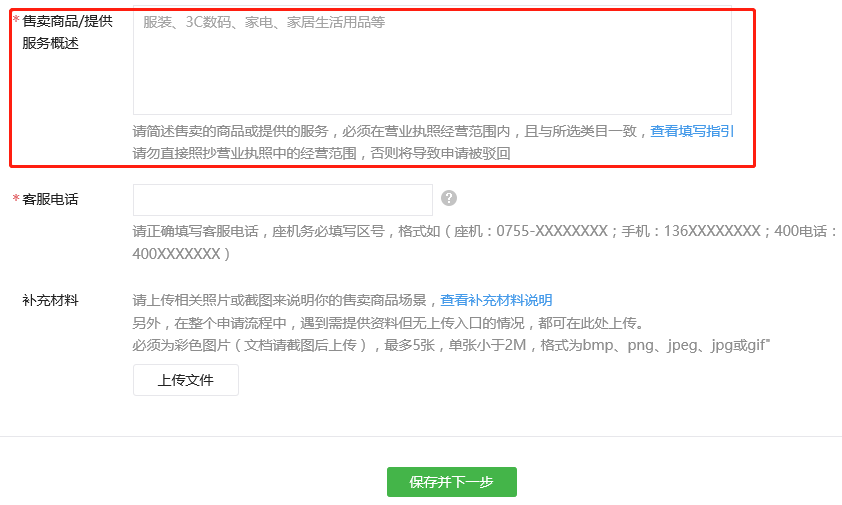
Task: Click the image requirement text starting 必须为彩色图片
Action: click(x=451, y=345)
